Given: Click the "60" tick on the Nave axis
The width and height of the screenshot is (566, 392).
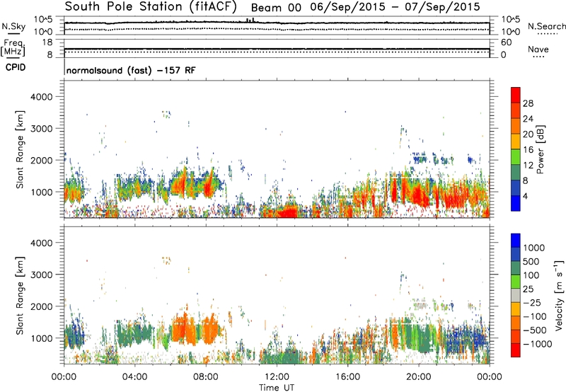Looking at the screenshot, I should (506, 42).
